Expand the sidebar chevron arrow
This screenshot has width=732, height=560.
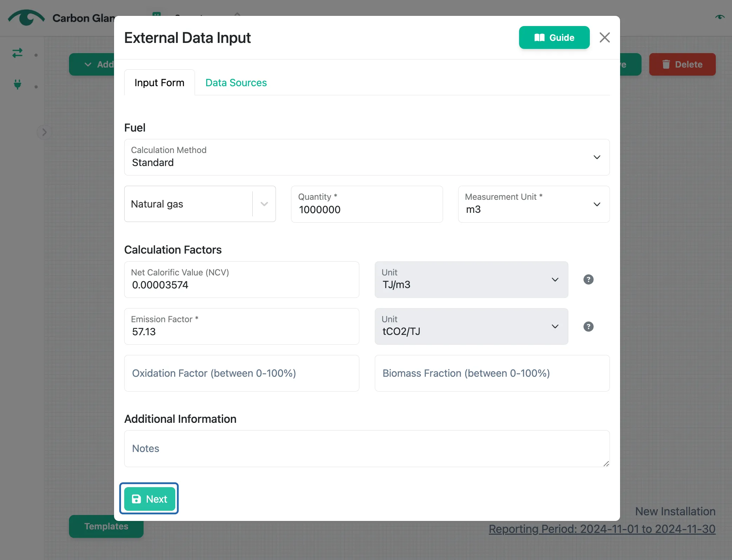point(44,132)
